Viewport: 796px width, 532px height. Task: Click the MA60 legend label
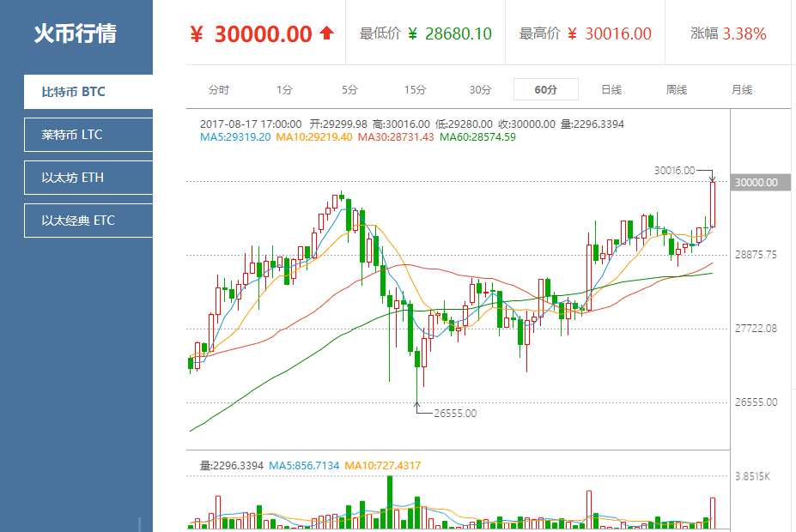(477, 136)
